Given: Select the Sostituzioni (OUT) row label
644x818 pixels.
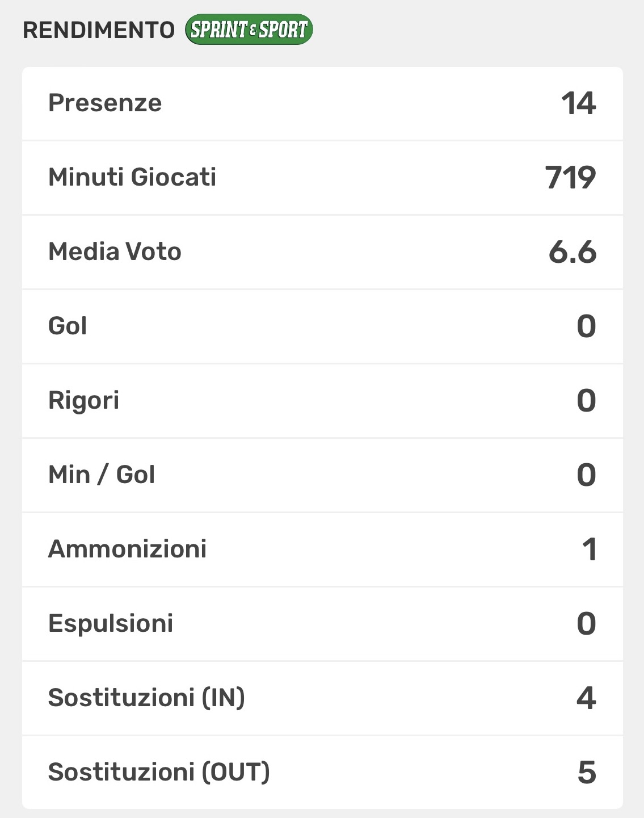Looking at the screenshot, I should point(159,772).
